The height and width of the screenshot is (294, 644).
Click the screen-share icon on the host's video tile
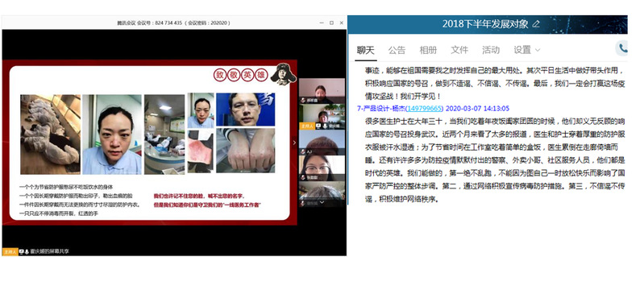point(318,126)
